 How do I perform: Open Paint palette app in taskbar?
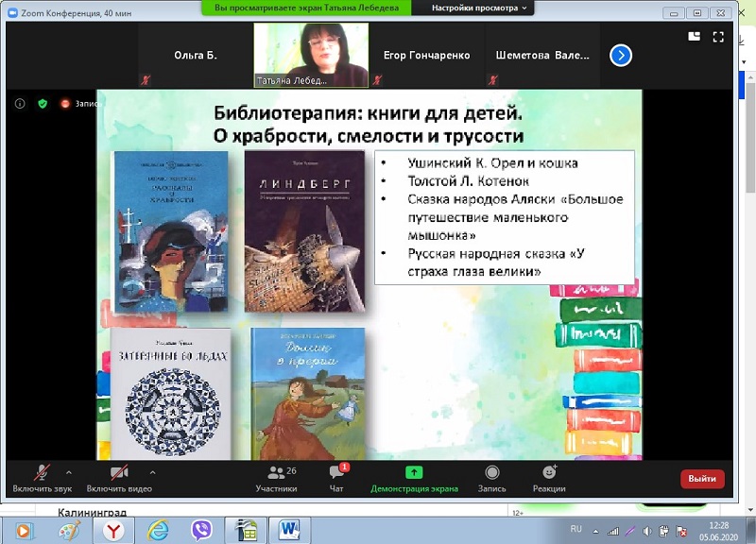(69, 531)
